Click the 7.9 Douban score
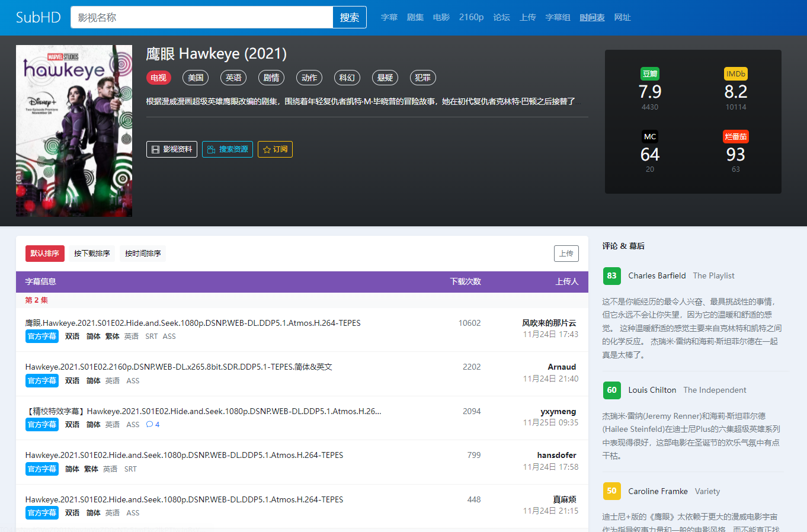 click(650, 92)
